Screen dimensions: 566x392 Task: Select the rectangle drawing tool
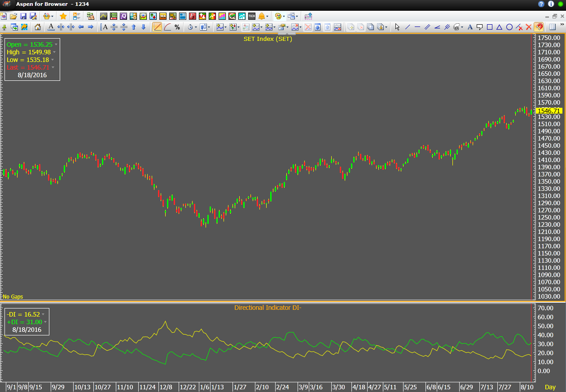(x=490, y=27)
